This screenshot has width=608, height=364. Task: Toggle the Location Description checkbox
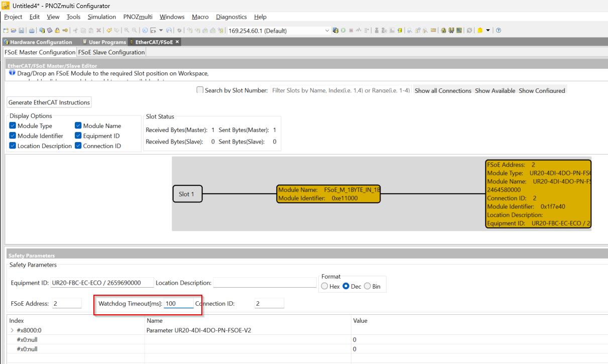pos(13,146)
